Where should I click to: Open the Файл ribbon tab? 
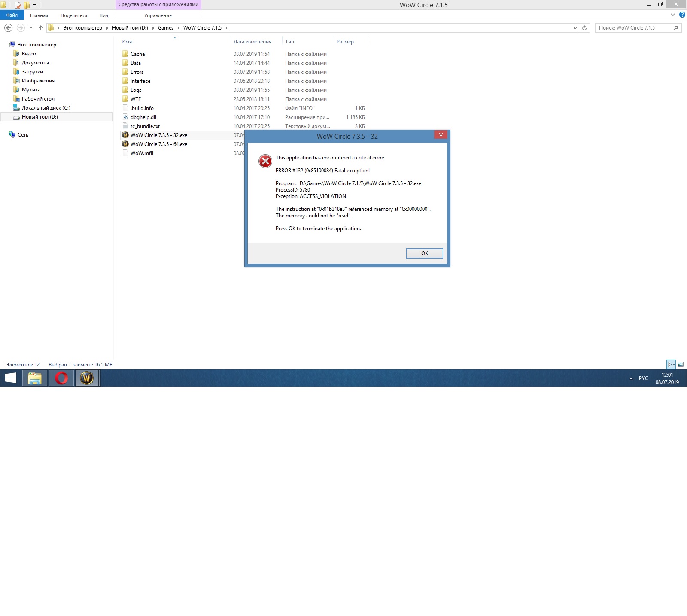pyautogui.click(x=12, y=15)
